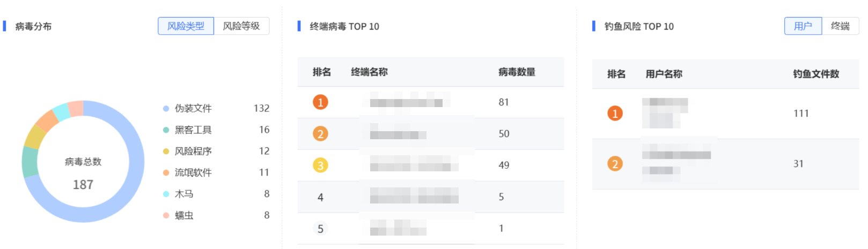The image size is (868, 249).
Task: Click rank 4 marker in terminal list
Action: [320, 197]
